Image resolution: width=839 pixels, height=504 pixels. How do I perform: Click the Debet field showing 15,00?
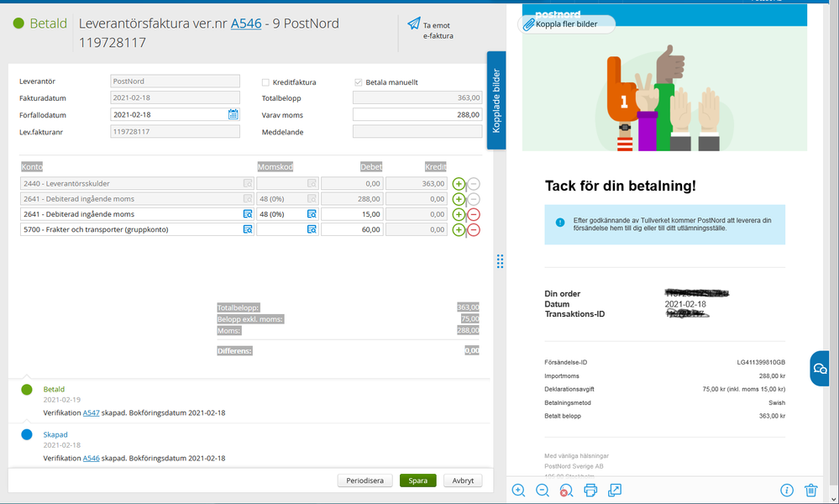[352, 214]
